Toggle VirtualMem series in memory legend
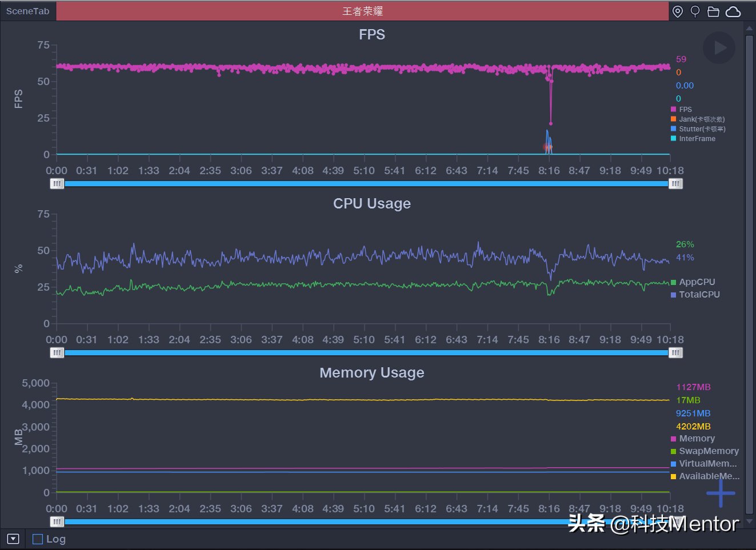 tap(704, 463)
